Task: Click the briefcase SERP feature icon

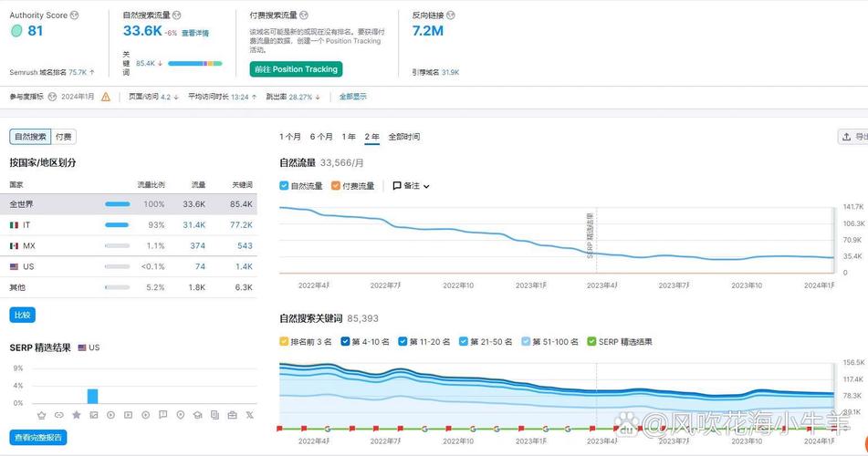Action: point(233,415)
